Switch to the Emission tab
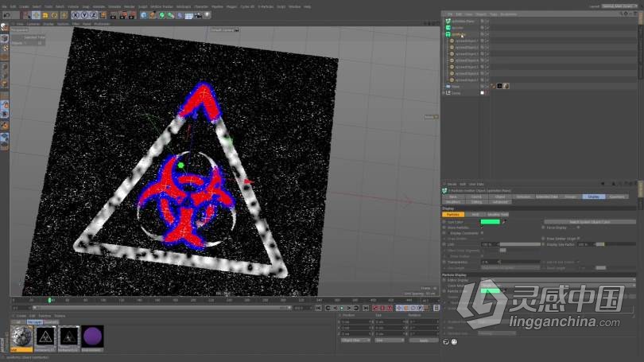Screen dimensions: 644x362 (523, 197)
